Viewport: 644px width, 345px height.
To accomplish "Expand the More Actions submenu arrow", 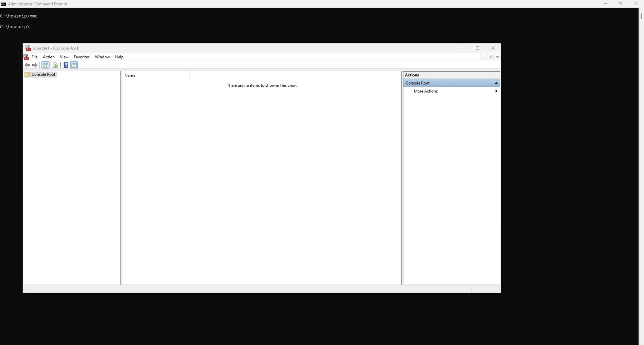I will [496, 91].
